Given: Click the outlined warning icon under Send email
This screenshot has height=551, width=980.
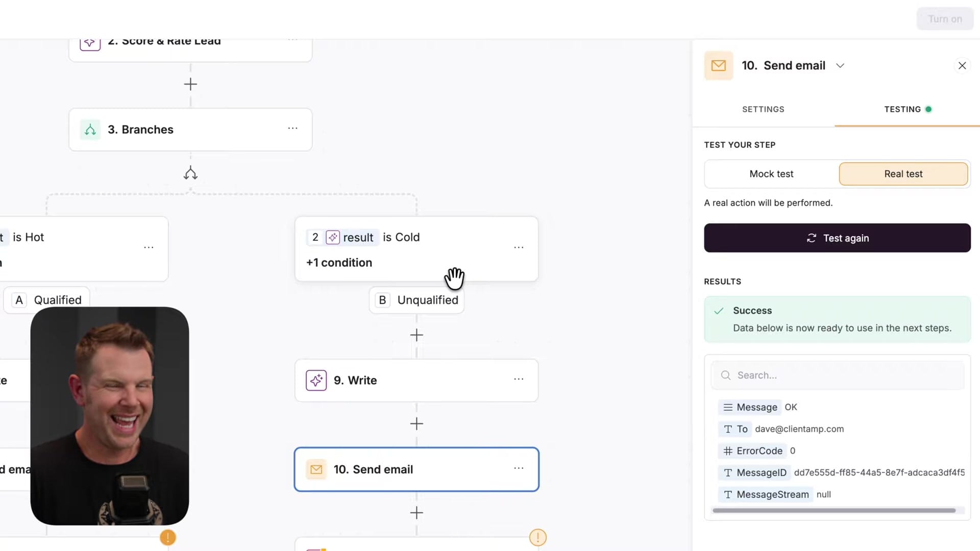Looking at the screenshot, I should (538, 537).
